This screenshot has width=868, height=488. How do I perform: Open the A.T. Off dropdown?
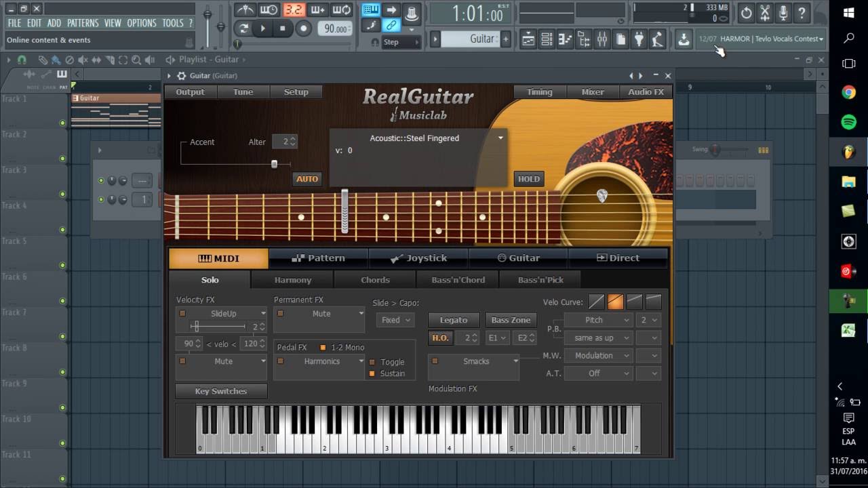coord(598,373)
